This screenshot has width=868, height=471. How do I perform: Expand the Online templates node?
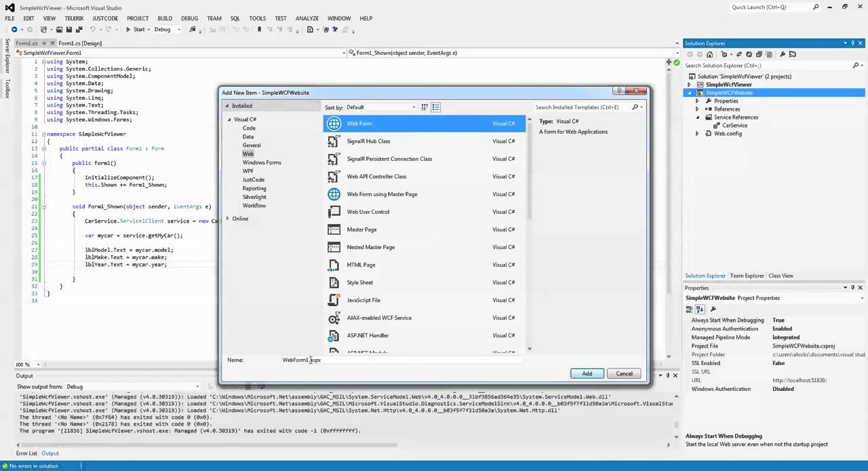228,219
